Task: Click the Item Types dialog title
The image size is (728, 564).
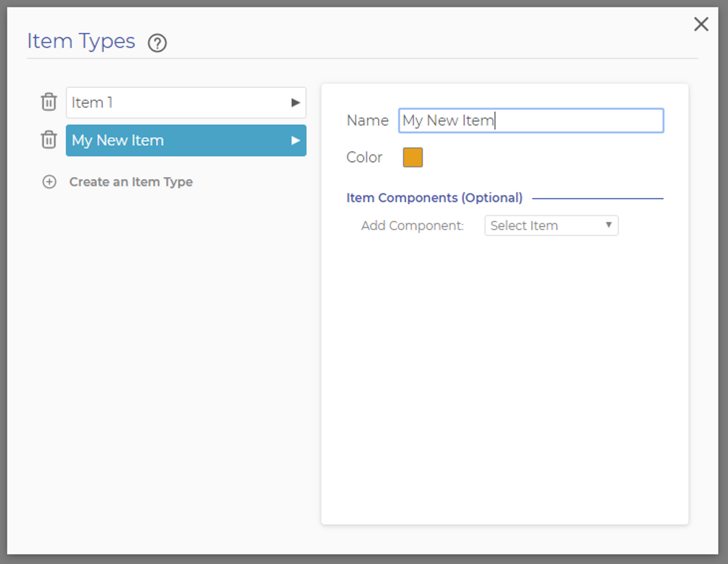Action: [x=81, y=41]
